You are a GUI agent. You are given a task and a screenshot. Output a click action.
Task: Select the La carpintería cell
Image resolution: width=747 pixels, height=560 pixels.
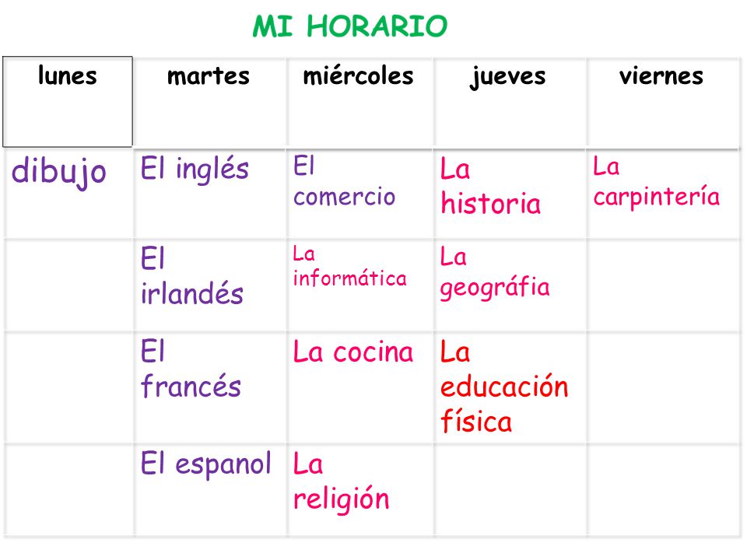click(x=663, y=194)
